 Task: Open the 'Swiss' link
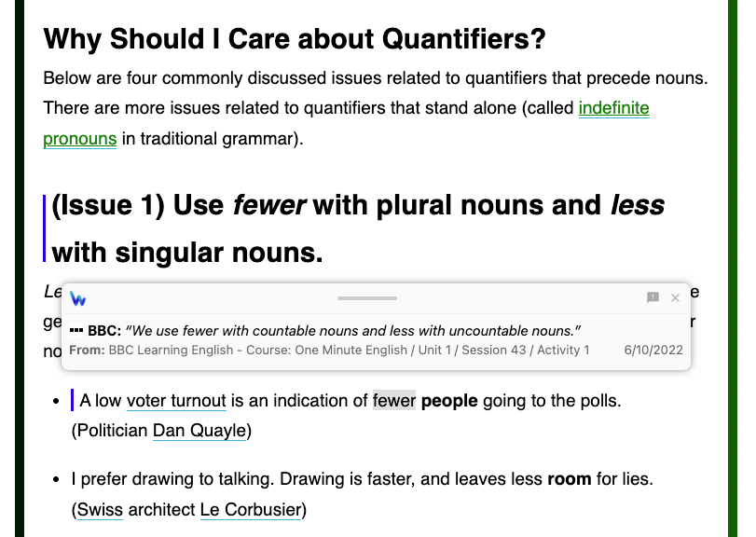click(100, 510)
